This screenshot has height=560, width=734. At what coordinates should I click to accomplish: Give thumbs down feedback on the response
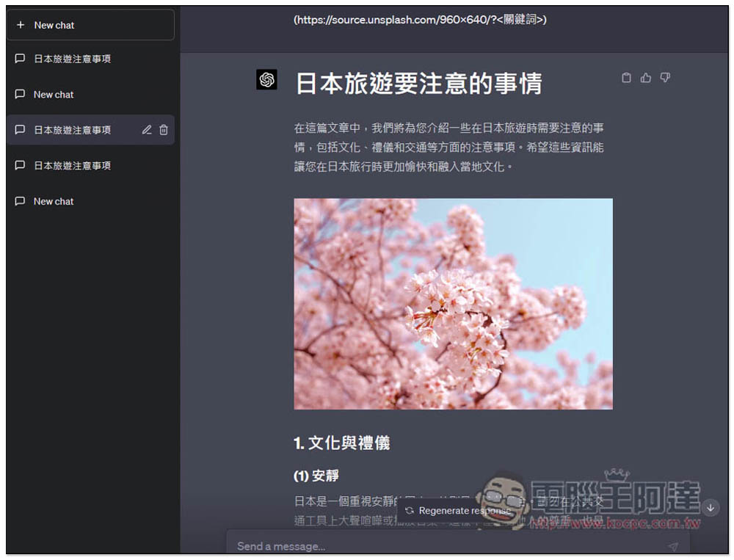[x=665, y=78]
